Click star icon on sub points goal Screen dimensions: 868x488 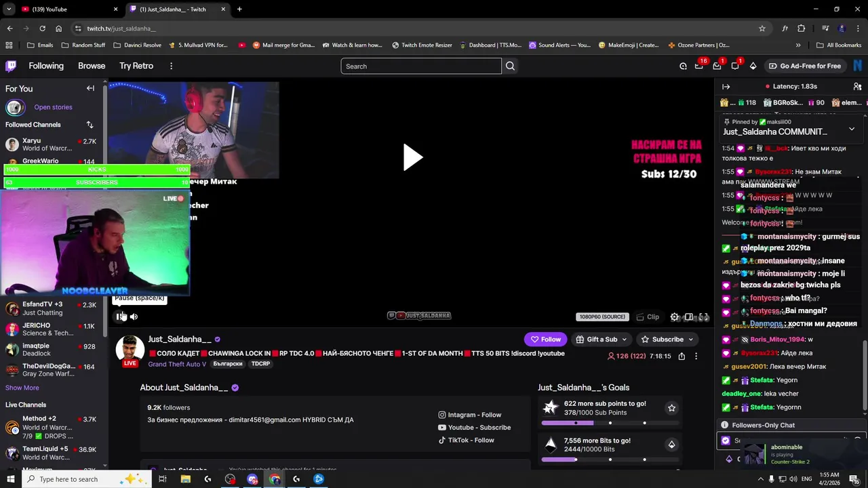pos(671,408)
